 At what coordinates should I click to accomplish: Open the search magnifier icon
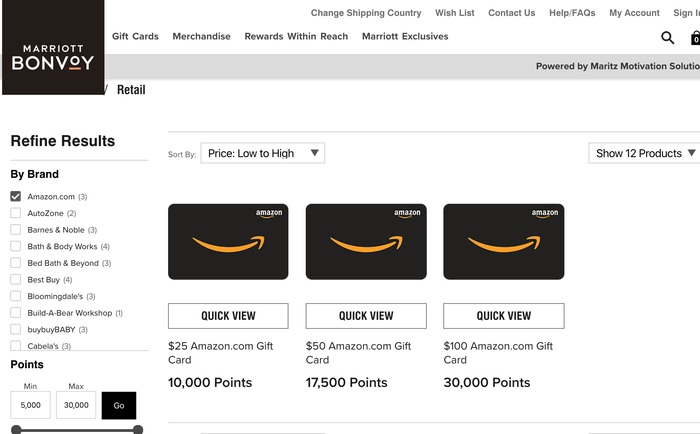coord(667,38)
